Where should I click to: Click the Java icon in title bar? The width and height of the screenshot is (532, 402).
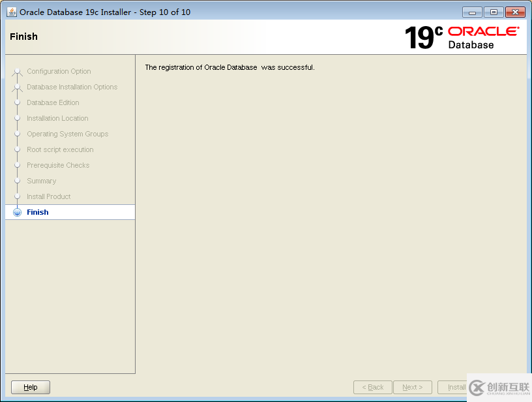pyautogui.click(x=12, y=12)
